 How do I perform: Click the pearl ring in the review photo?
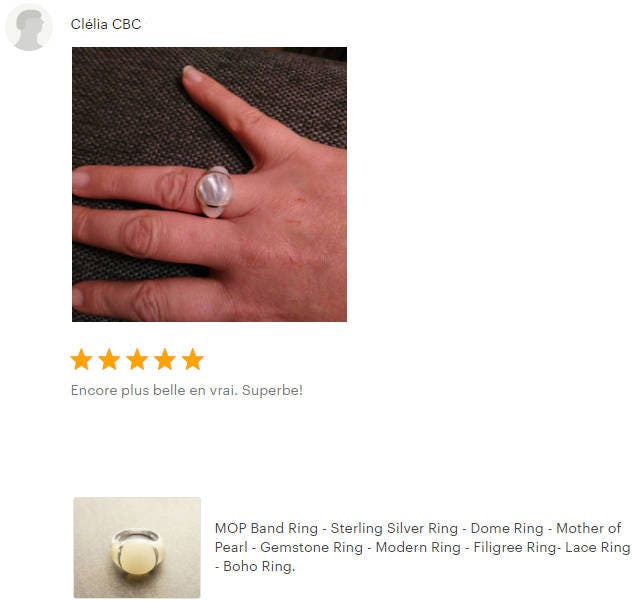tap(214, 192)
